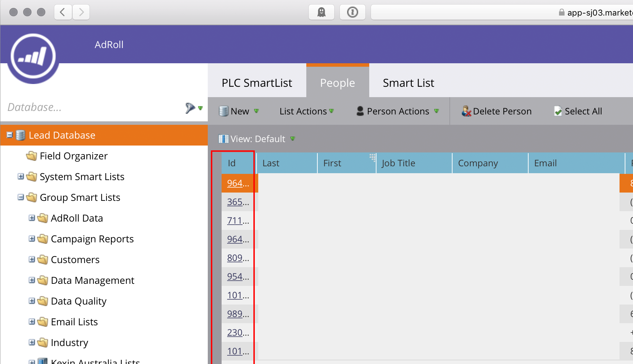This screenshot has width=633, height=364.
Task: Click the Customers folder icon
Action: coord(43,260)
